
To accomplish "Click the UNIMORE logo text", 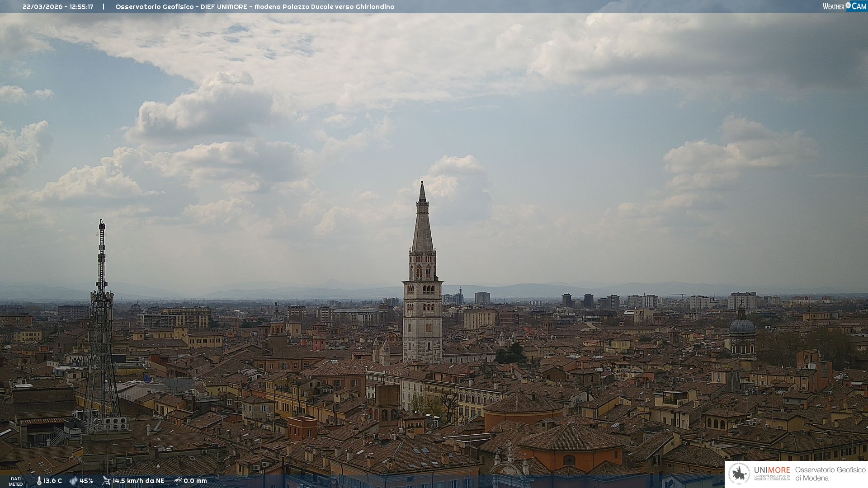I will (772, 470).
